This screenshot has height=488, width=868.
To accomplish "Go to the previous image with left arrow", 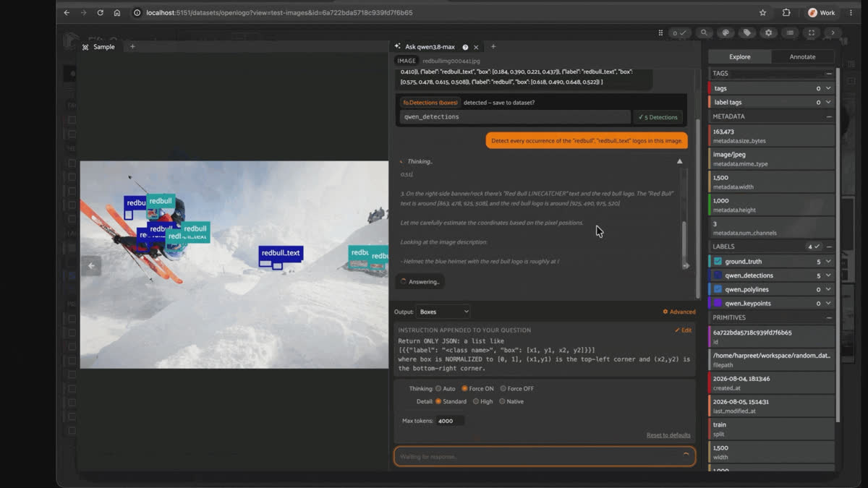I will point(91,266).
